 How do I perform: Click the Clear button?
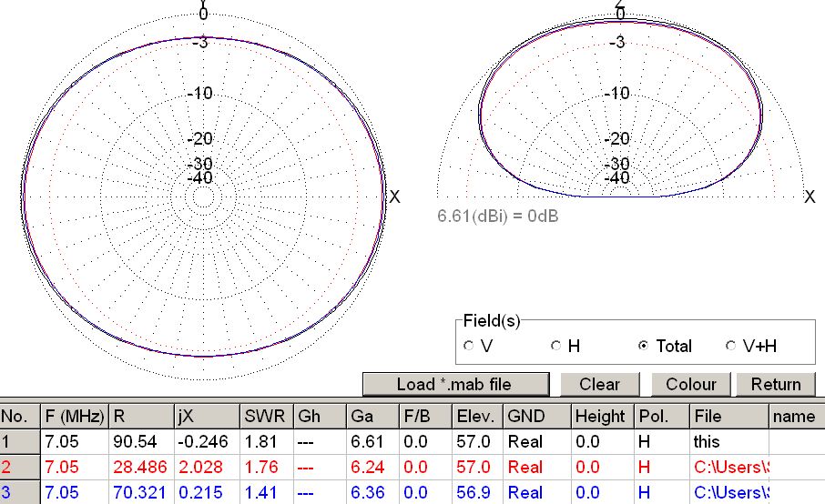click(599, 384)
